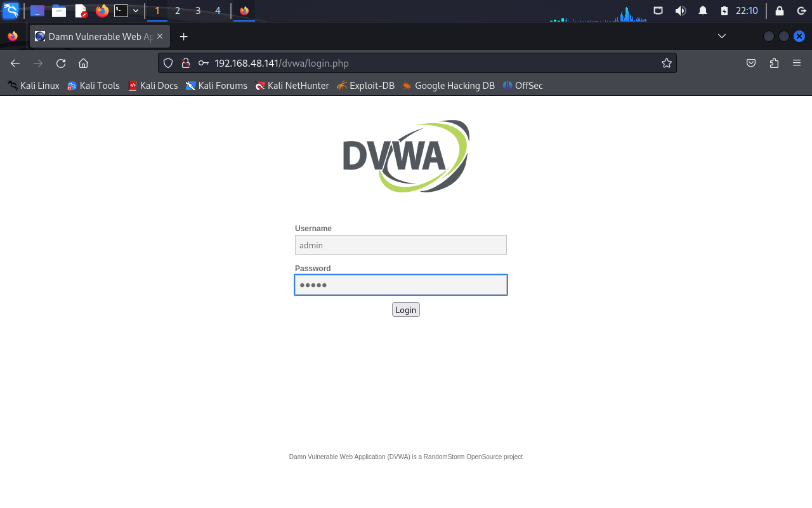This screenshot has height=508, width=812.
Task: Open a new browser tab
Action: coord(184,37)
